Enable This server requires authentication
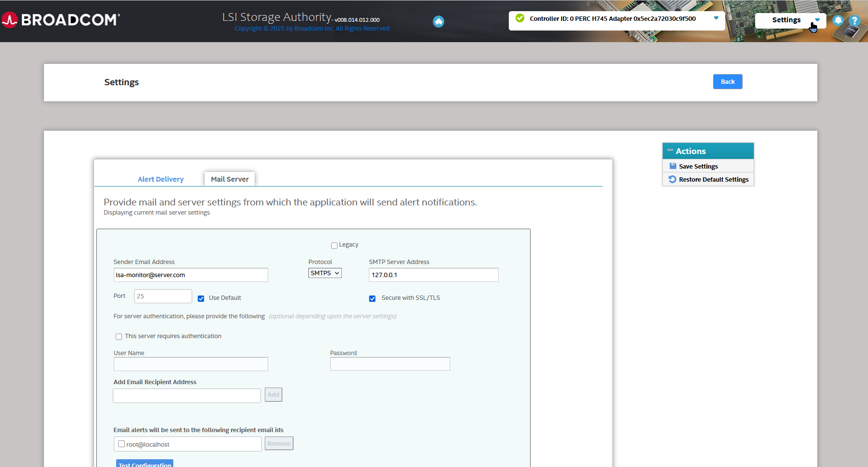 pos(119,336)
